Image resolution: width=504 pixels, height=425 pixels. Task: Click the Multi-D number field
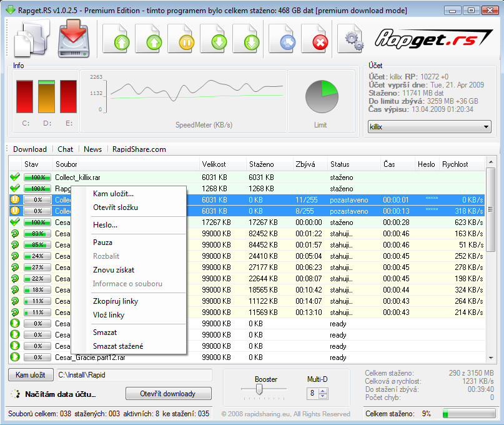[314, 394]
